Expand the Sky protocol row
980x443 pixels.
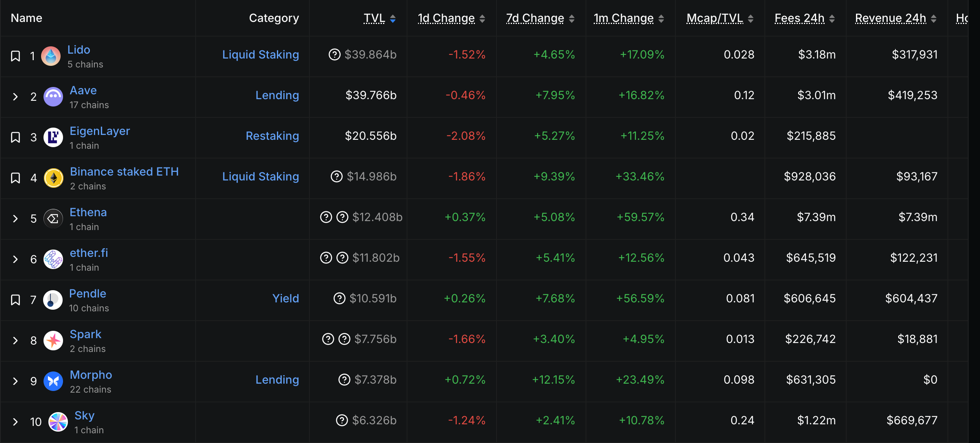pos(15,422)
